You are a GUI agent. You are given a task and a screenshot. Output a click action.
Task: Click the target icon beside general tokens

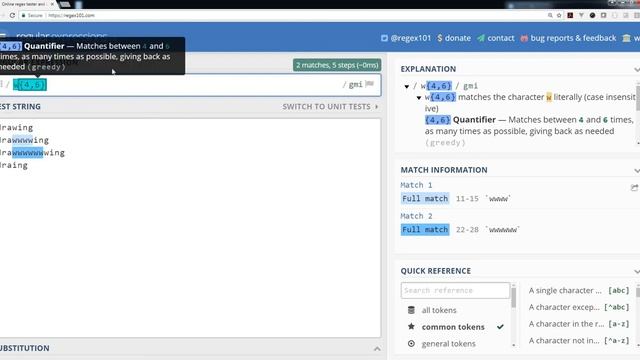pos(411,344)
